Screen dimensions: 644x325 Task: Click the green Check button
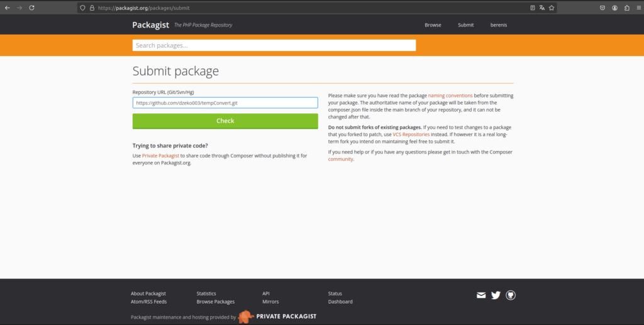click(x=225, y=121)
